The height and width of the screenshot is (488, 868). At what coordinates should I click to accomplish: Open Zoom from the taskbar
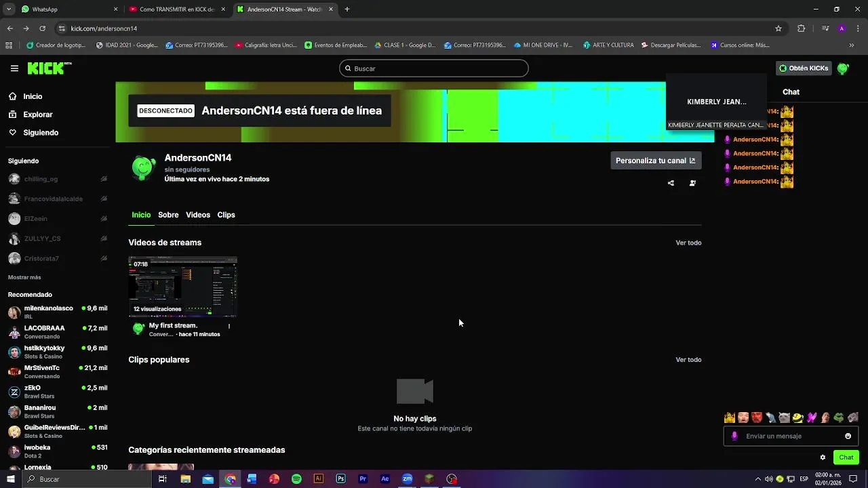tap(407, 479)
